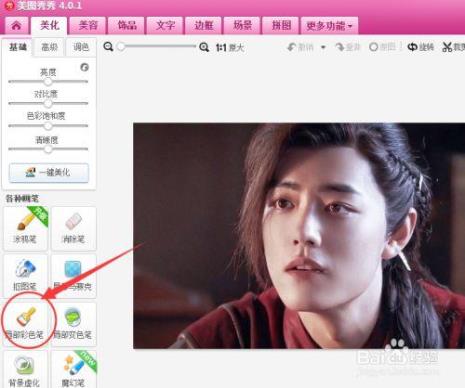Screen dimensions: 465x388
Task: Click the zoom in magnifier icon
Action: pyautogui.click(x=204, y=47)
